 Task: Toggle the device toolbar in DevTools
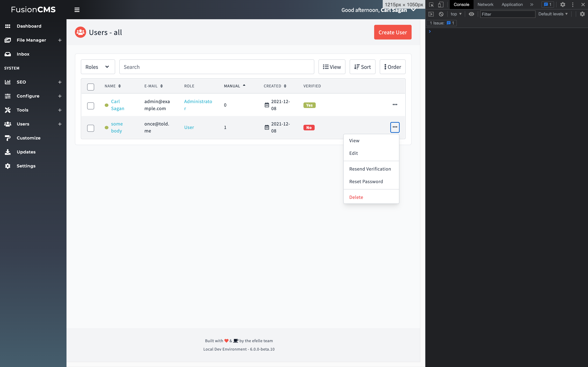point(441,4)
